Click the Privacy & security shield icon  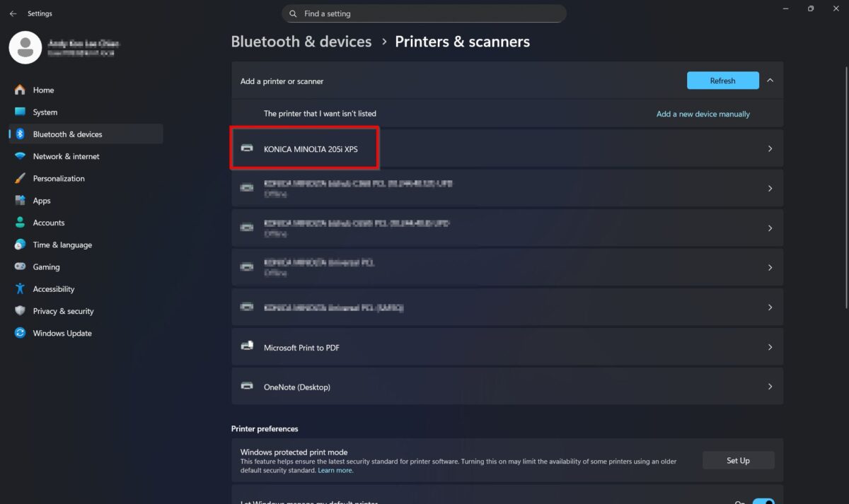20,311
